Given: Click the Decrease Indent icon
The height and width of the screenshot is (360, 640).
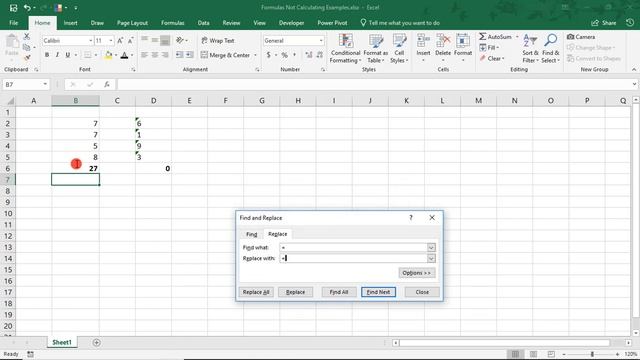Looking at the screenshot, I should [180, 55].
